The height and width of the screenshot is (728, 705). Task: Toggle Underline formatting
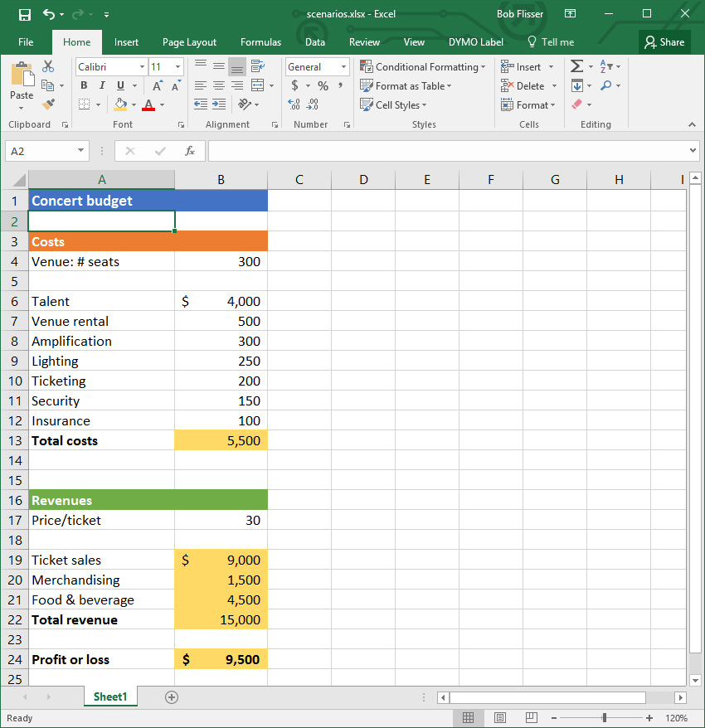tap(121, 86)
